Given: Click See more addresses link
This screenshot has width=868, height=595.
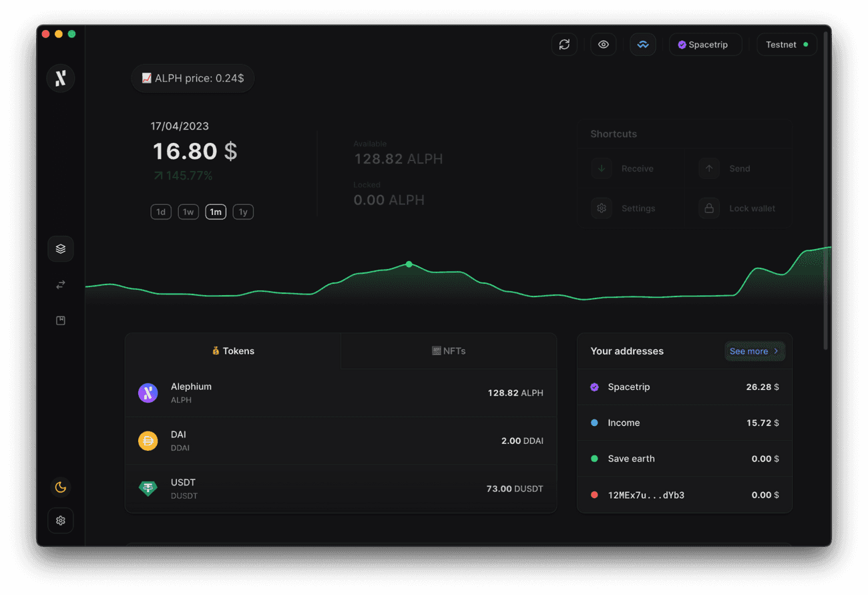Looking at the screenshot, I should [x=754, y=351].
